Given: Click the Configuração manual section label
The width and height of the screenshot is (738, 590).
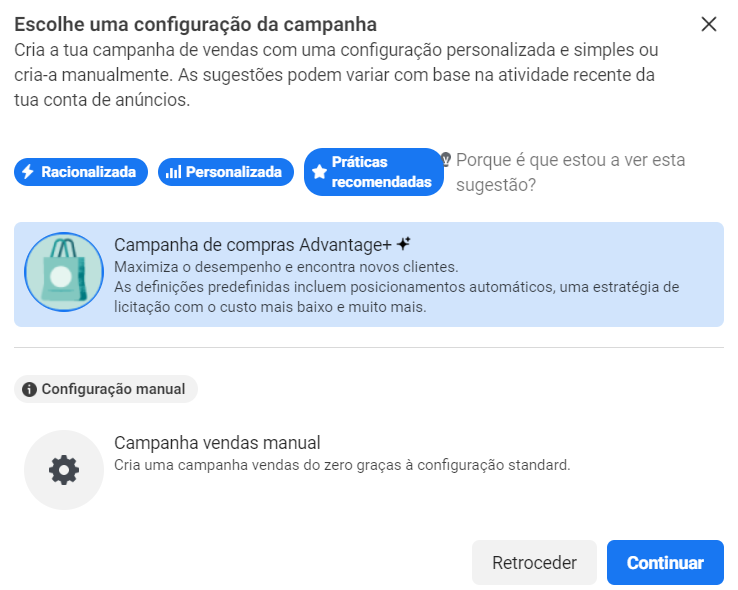Looking at the screenshot, I should (113, 389).
